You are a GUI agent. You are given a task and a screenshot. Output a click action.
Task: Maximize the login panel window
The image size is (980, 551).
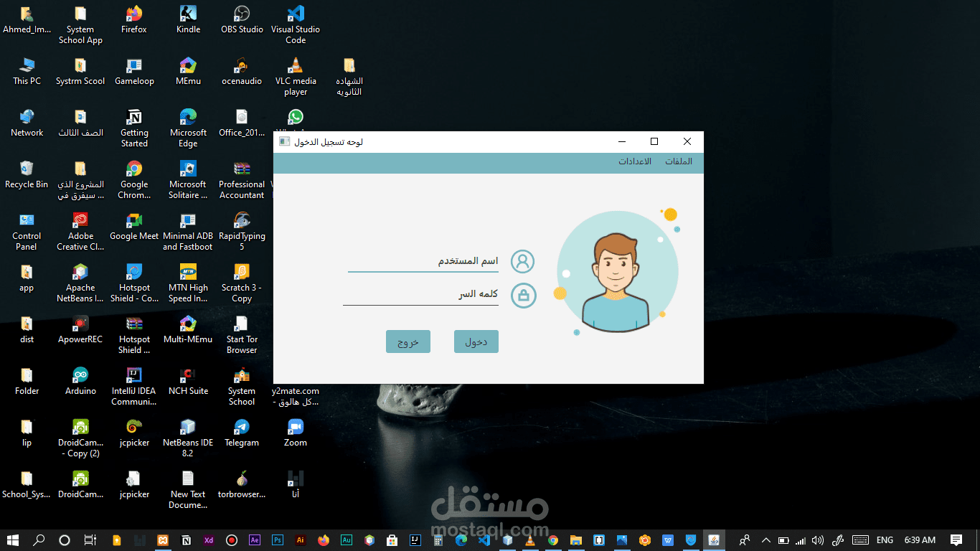click(x=654, y=141)
